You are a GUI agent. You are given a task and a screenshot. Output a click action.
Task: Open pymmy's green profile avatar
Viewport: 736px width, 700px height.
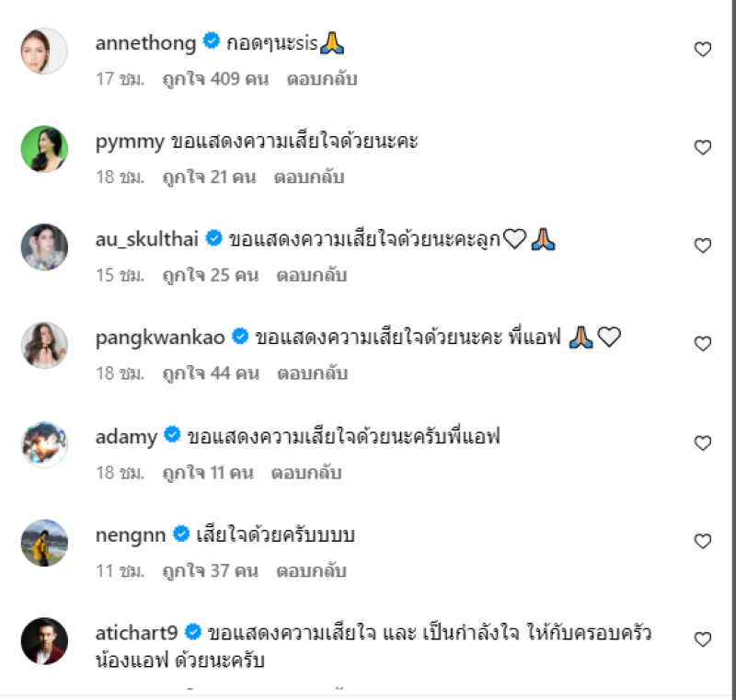[x=44, y=149]
